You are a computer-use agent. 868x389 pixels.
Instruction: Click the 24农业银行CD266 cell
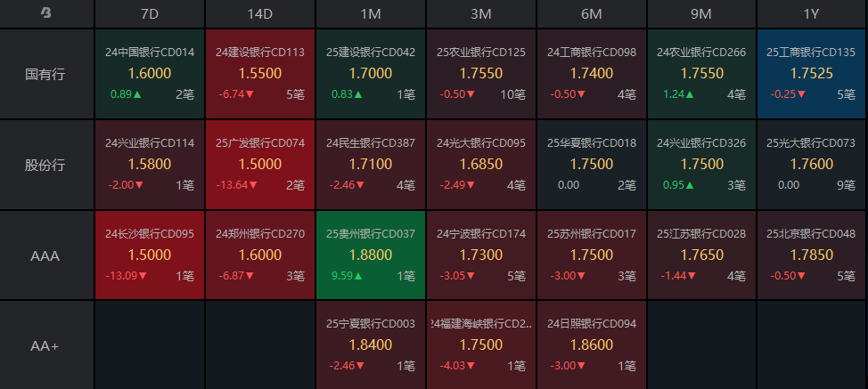(x=701, y=74)
